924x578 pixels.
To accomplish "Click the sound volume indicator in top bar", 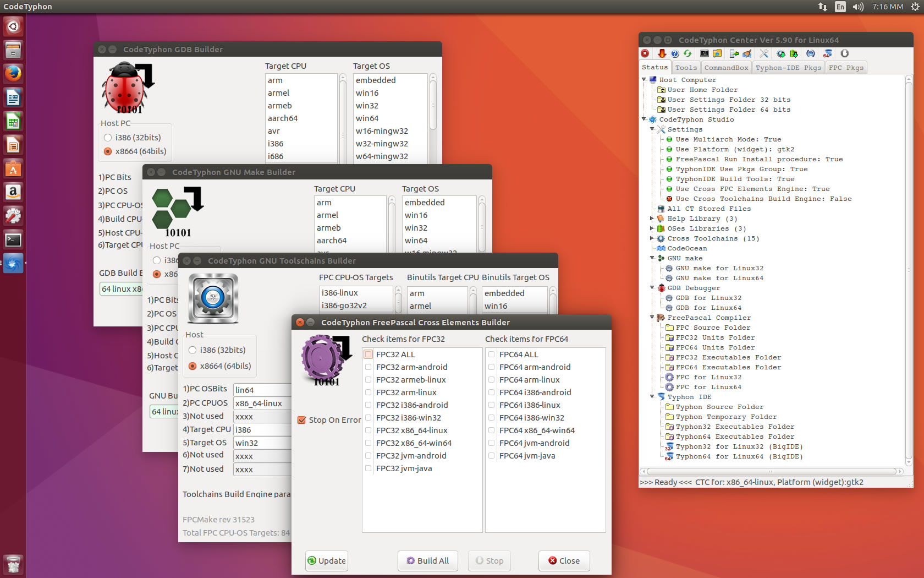I will coord(858,7).
